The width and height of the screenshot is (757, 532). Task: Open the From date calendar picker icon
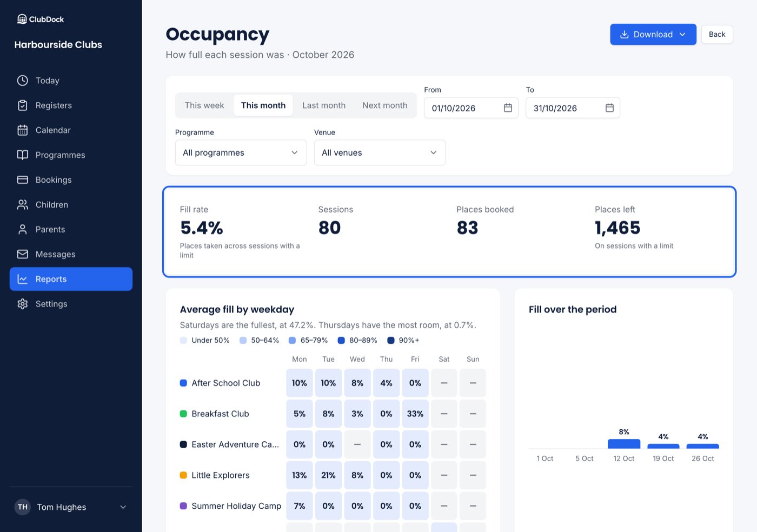click(x=508, y=108)
